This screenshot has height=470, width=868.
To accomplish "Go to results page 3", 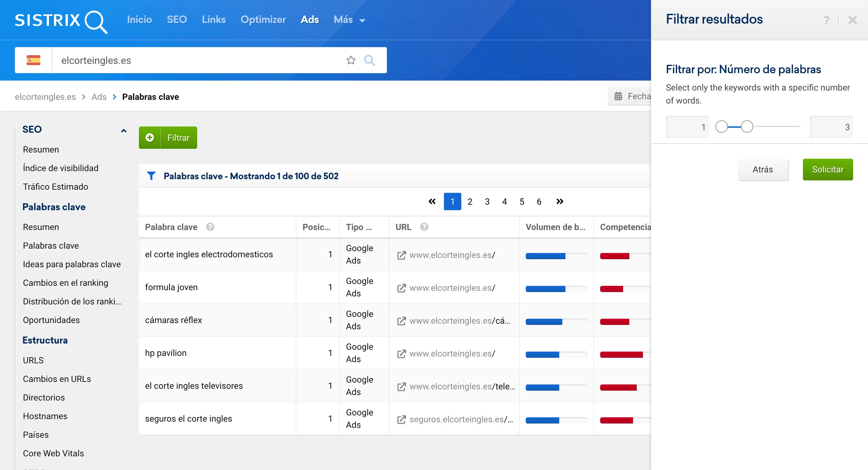I will click(487, 202).
